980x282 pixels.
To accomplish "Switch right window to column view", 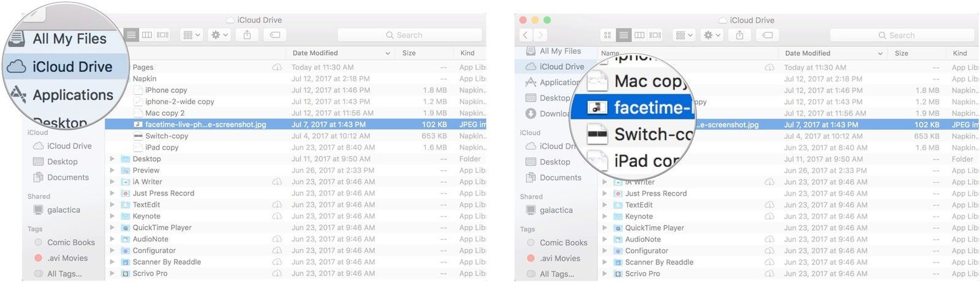I will pos(639,35).
